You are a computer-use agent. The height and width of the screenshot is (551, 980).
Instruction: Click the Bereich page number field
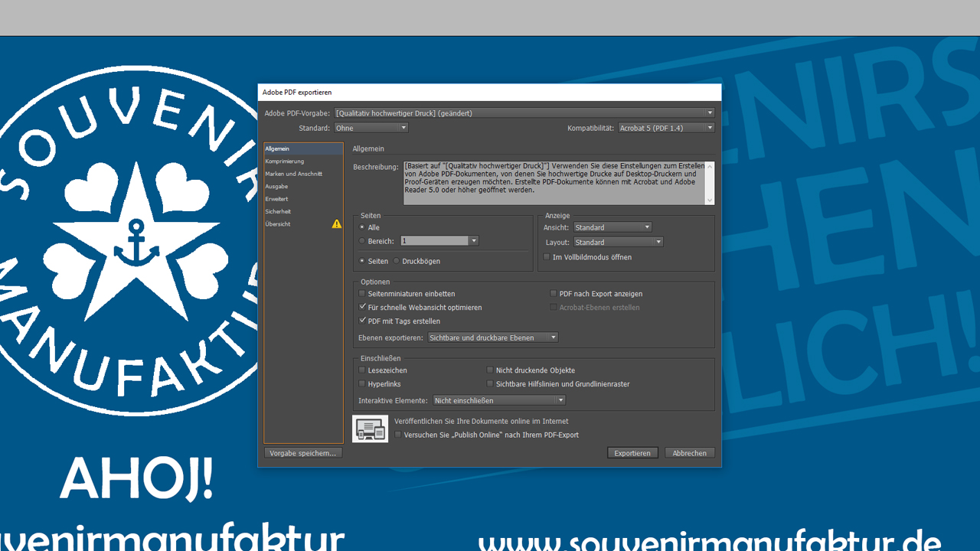435,241
